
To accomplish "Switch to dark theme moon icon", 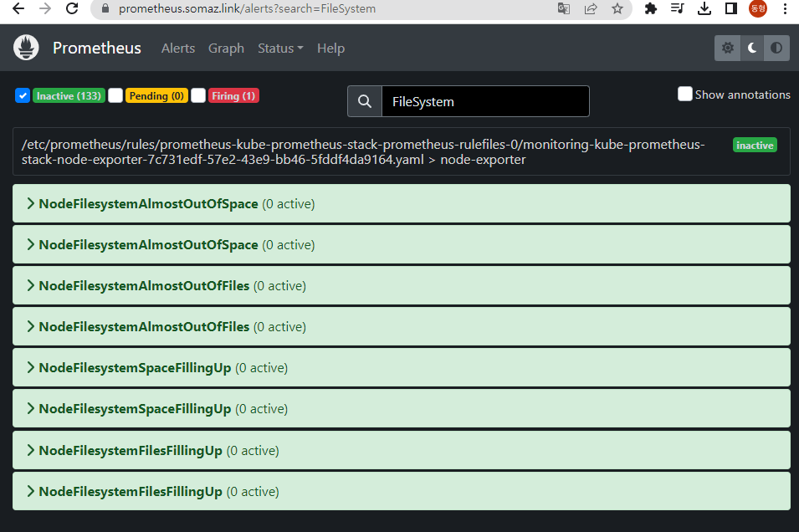I will pos(752,48).
